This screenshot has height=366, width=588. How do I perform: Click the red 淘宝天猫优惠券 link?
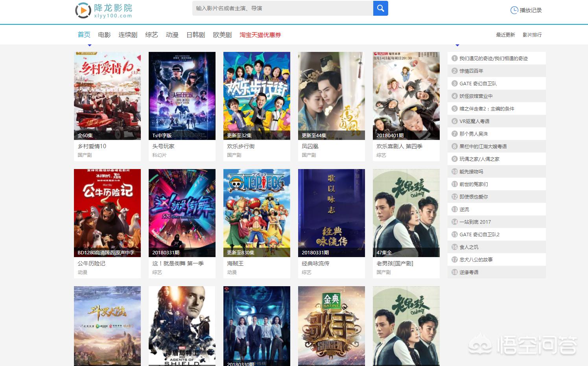pyautogui.click(x=260, y=35)
